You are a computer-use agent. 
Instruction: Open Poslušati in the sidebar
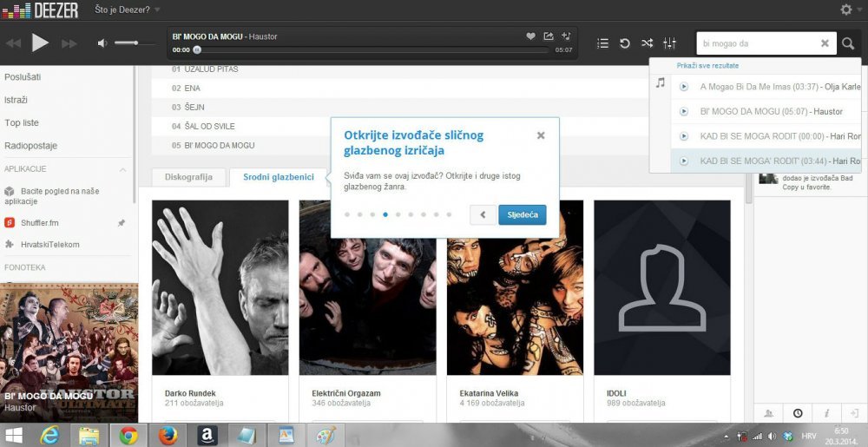(x=23, y=77)
